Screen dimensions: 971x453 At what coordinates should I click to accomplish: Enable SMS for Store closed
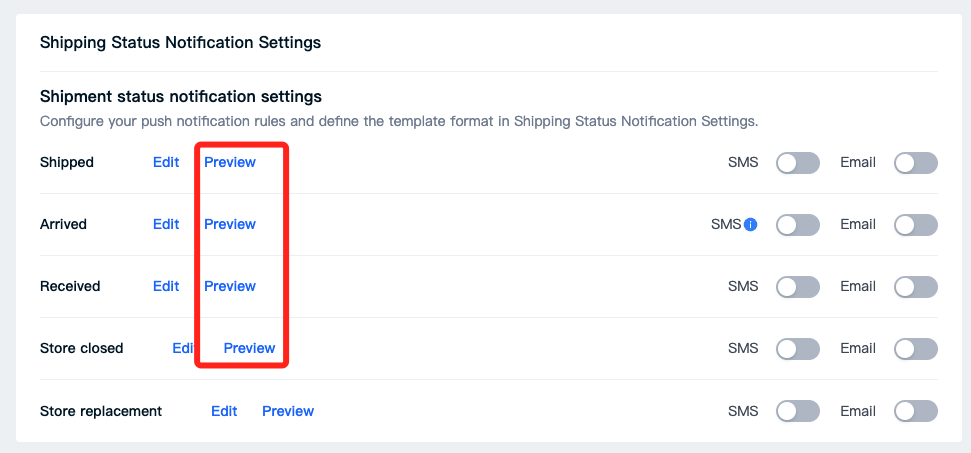(798, 348)
